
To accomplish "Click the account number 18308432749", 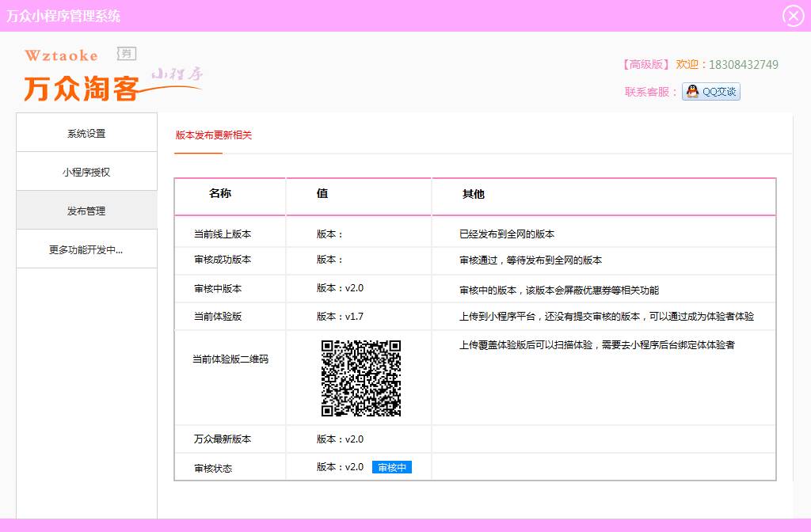I will coord(743,64).
